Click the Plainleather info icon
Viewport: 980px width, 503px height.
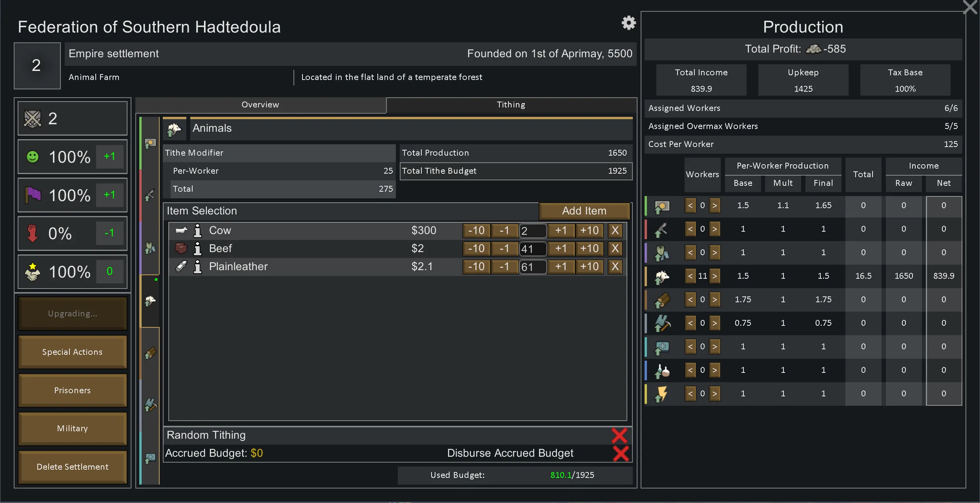198,267
